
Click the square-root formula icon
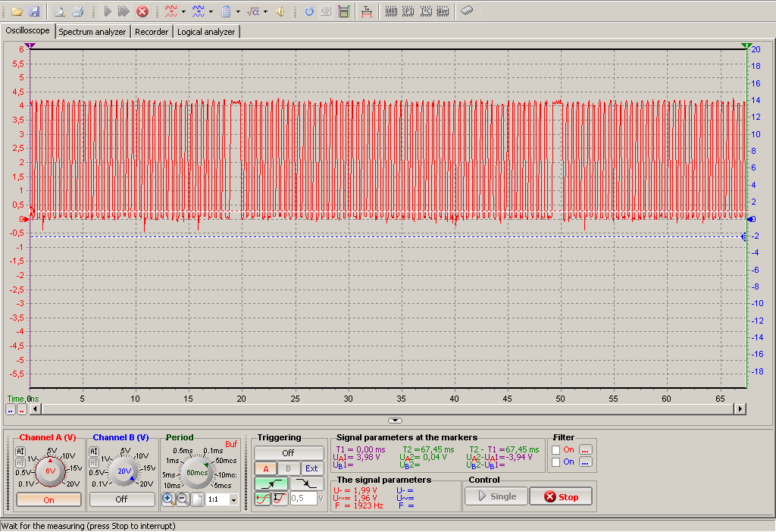click(x=253, y=11)
